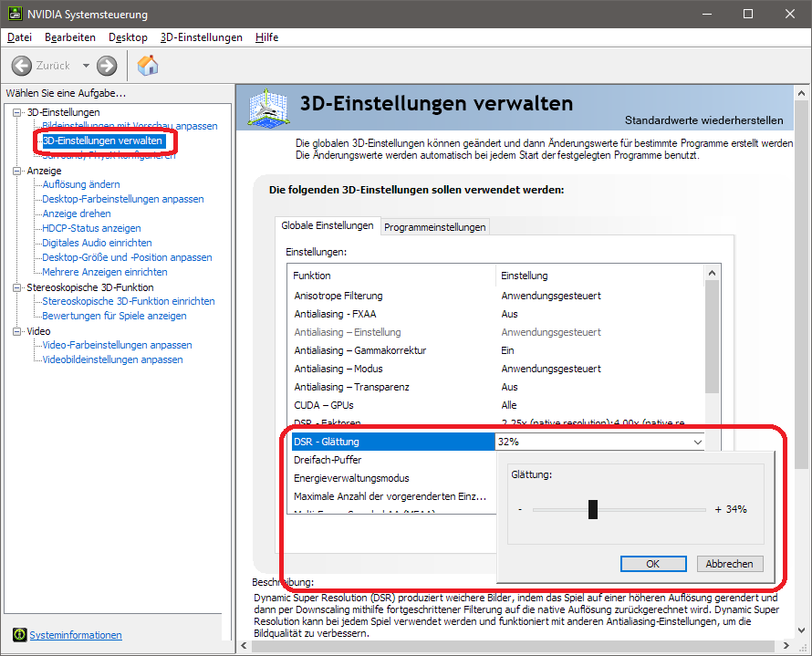Click the Systeminformationen icon at bottom left

19,635
